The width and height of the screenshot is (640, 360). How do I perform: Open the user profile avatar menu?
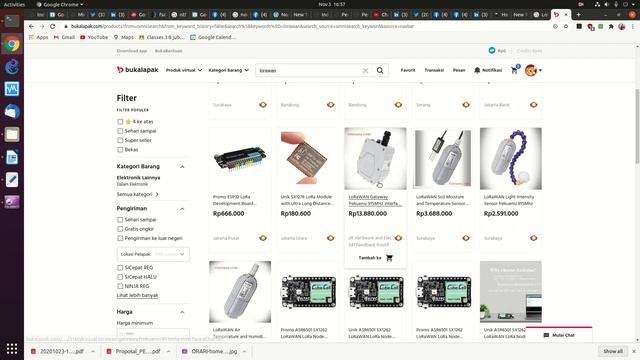[x=533, y=70]
